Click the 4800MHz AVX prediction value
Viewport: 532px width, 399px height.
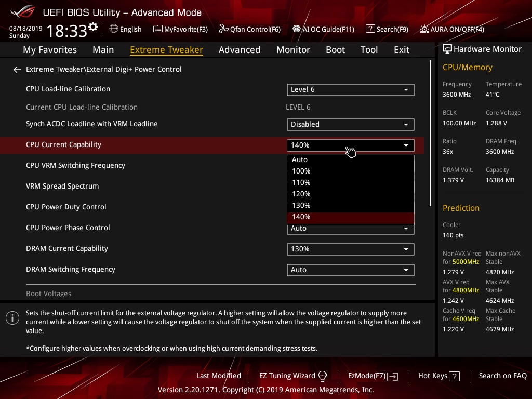[465, 290]
